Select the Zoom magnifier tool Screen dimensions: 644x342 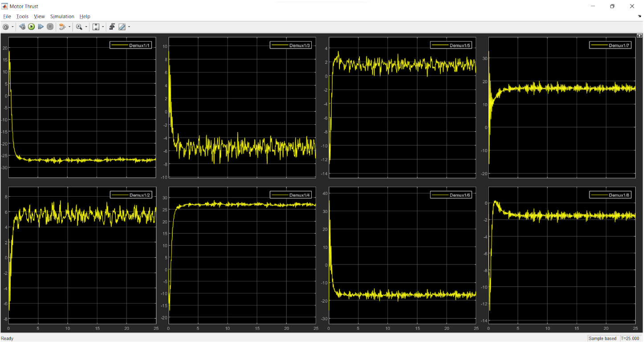[79, 27]
